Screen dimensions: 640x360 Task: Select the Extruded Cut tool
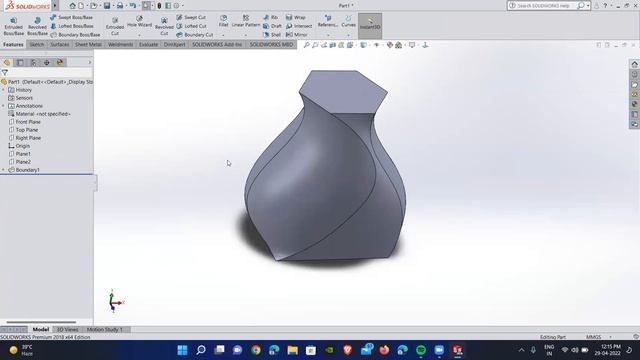click(x=115, y=27)
